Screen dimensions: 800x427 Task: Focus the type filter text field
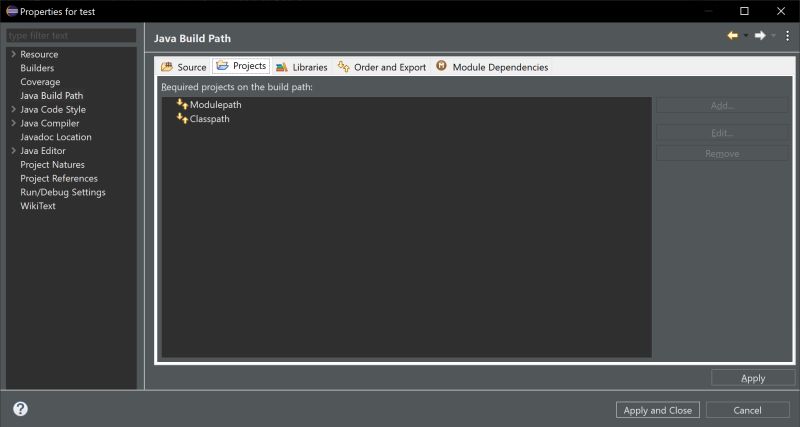pyautogui.click(x=71, y=35)
